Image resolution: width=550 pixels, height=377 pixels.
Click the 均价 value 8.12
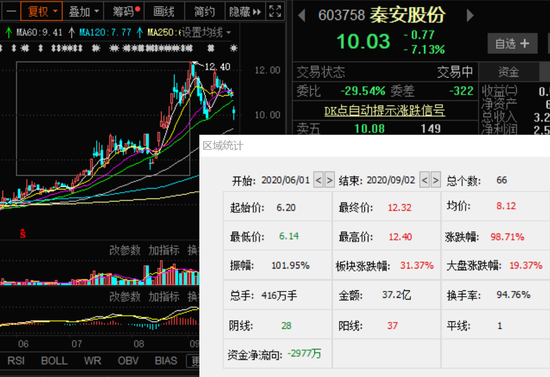tap(506, 206)
